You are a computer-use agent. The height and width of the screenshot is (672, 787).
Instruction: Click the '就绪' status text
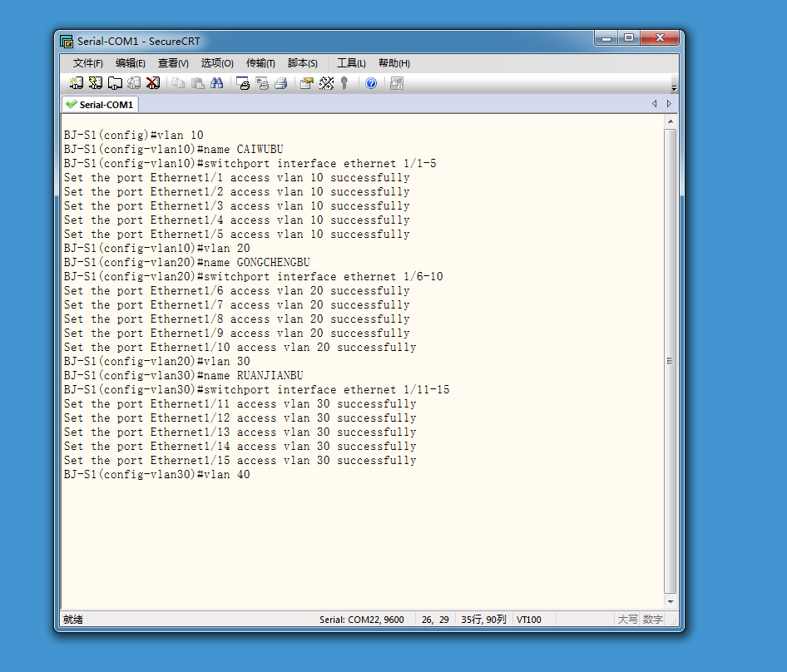73,620
